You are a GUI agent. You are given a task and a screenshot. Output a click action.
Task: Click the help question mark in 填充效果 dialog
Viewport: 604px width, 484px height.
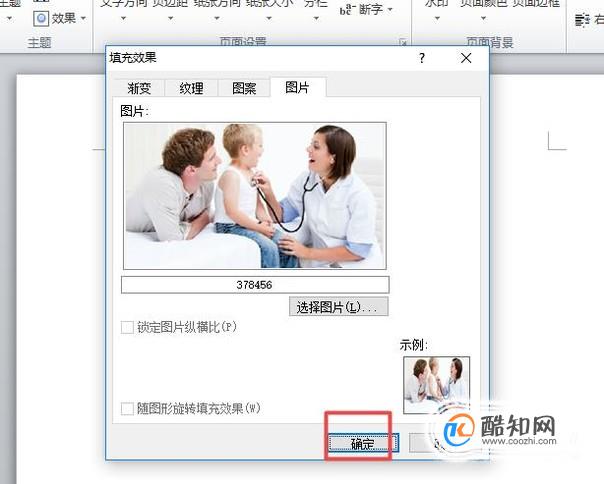pos(422,58)
